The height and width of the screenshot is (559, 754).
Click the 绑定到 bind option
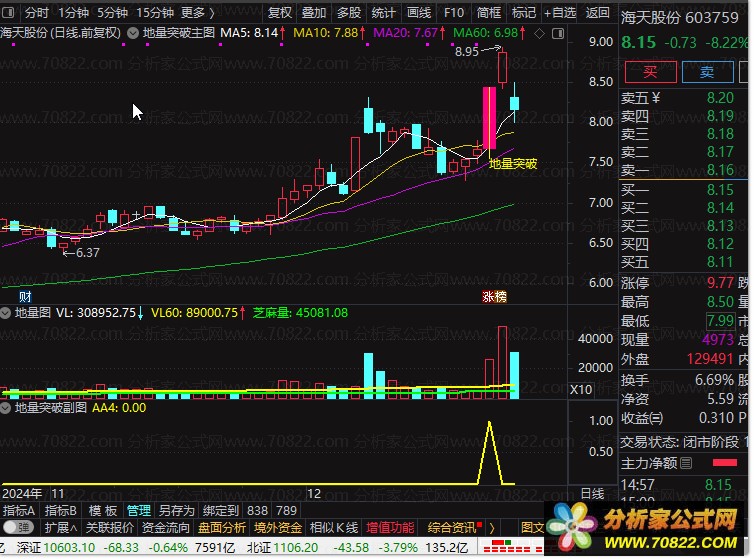[221, 510]
